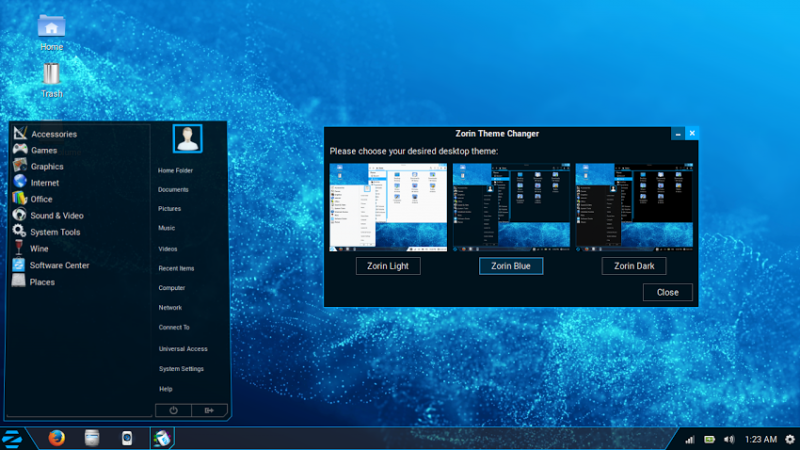Viewport: 800px width, 450px height.
Task: Open Pictures from start menu
Action: coord(169,209)
